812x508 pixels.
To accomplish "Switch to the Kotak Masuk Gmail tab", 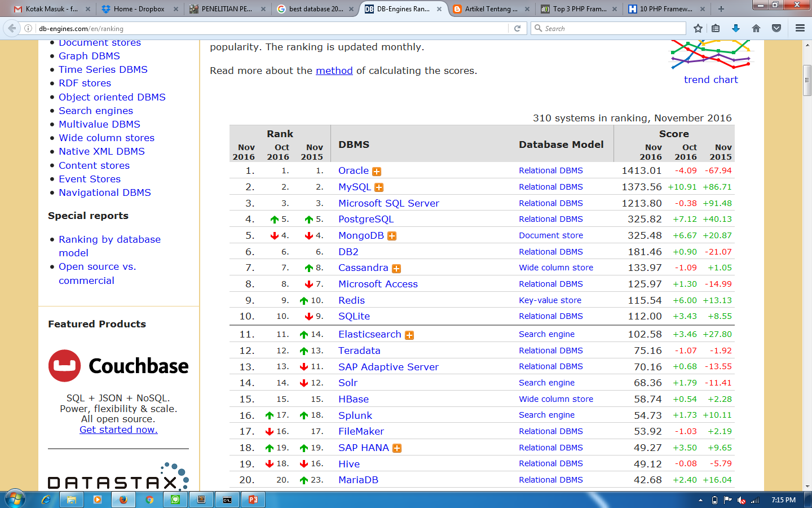I will [x=52, y=9].
